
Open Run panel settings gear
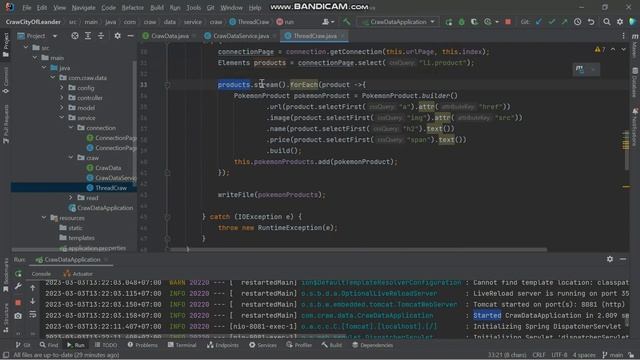[610, 259]
